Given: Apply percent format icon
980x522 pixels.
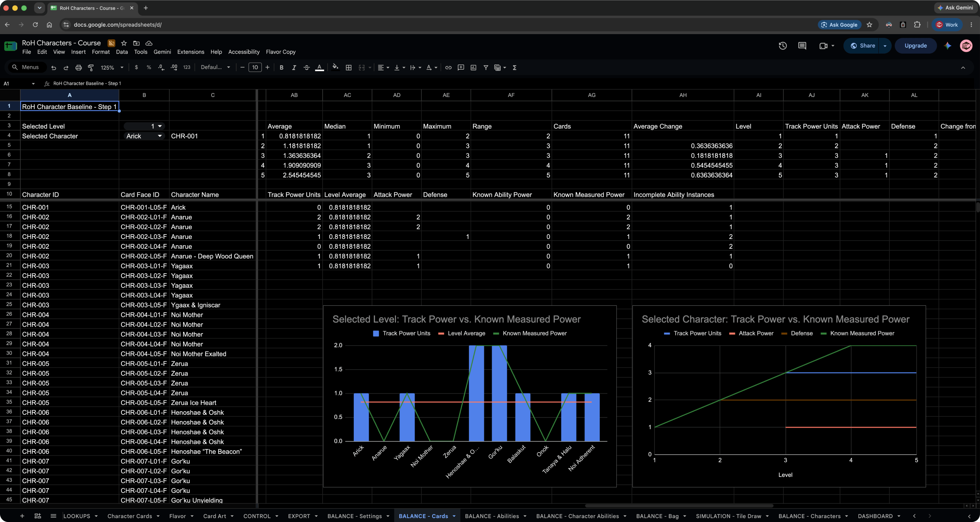Looking at the screenshot, I should point(149,67).
